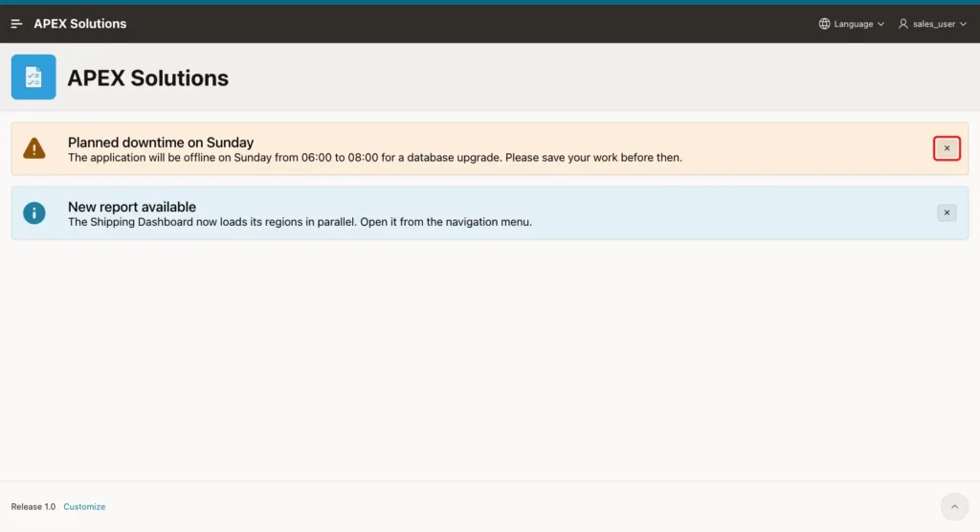Viewport: 980px width, 532px height.
Task: Select the 'New report available' heading
Action: [132, 207]
